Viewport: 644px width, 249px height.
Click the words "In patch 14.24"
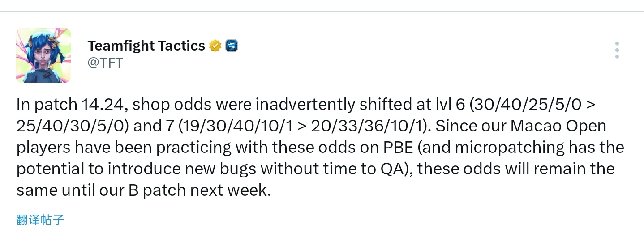(x=73, y=105)
